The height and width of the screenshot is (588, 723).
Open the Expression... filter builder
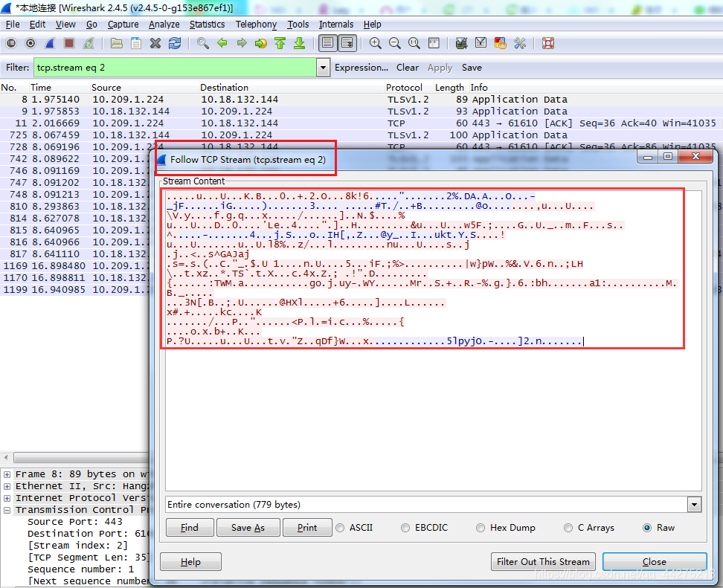(361, 68)
